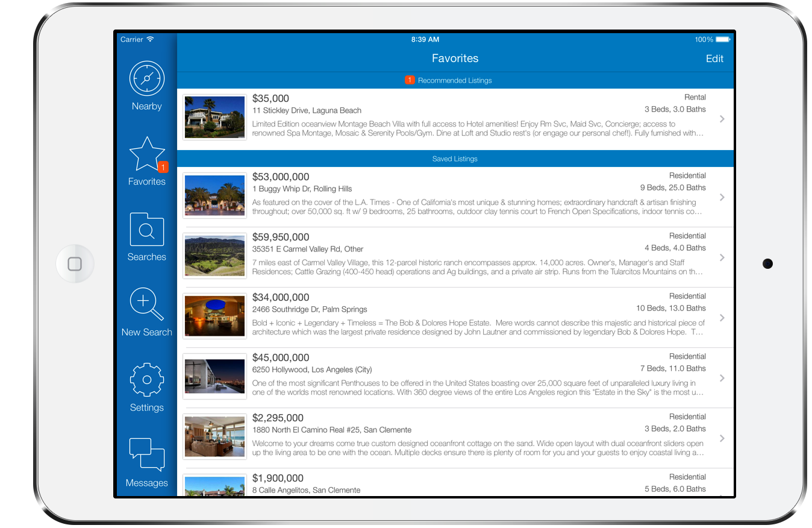Open details chevron for 11 Stickley Drive
812x528 pixels.
pyautogui.click(x=722, y=119)
